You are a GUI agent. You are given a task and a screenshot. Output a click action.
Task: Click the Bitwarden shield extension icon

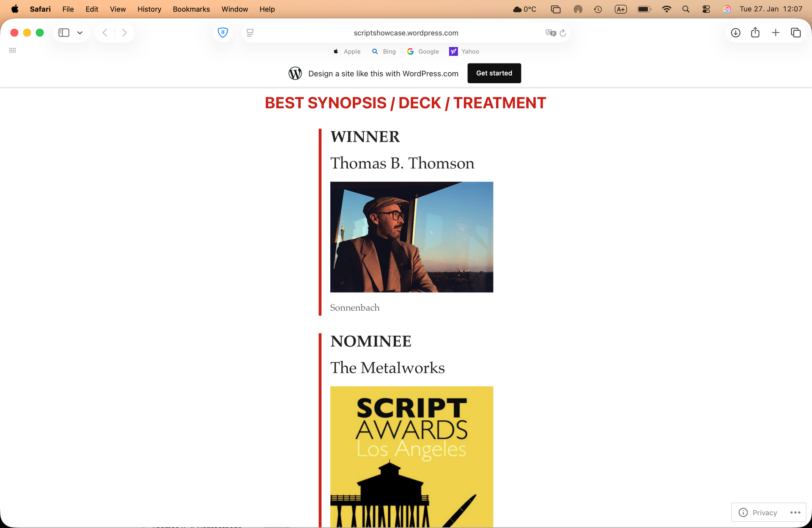click(223, 33)
